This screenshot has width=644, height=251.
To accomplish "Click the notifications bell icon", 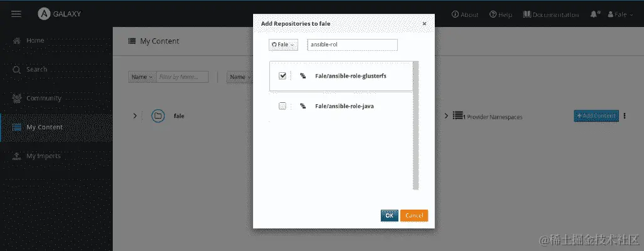I will click(x=595, y=14).
